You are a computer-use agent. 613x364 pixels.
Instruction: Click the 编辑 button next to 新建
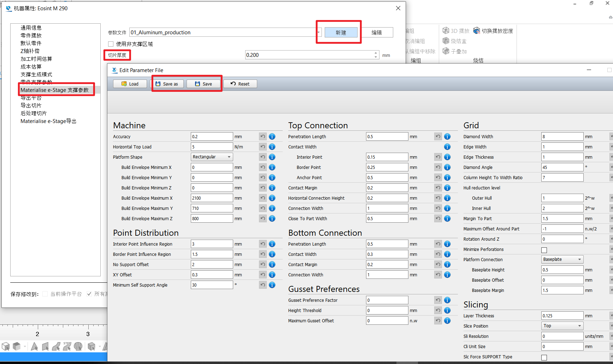[x=377, y=32]
